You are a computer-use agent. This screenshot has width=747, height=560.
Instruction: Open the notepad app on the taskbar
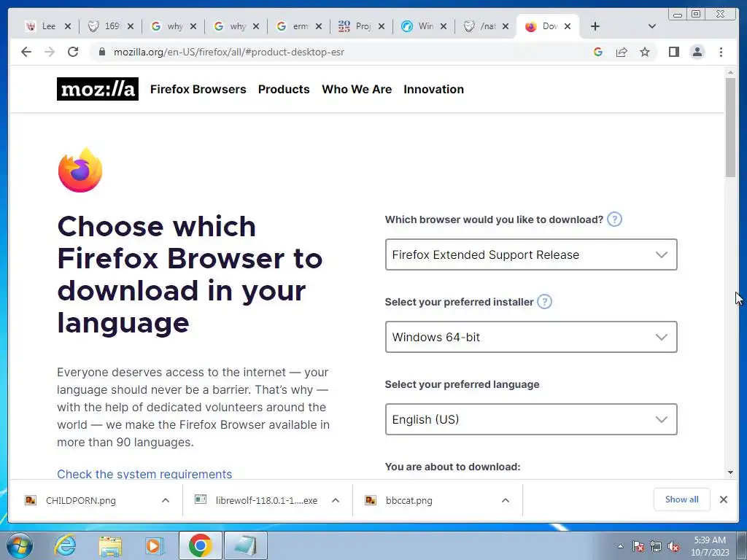coord(245,545)
